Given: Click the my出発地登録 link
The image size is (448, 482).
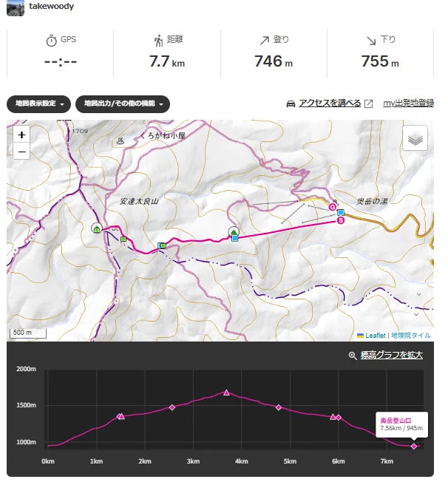Looking at the screenshot, I should coord(408,103).
